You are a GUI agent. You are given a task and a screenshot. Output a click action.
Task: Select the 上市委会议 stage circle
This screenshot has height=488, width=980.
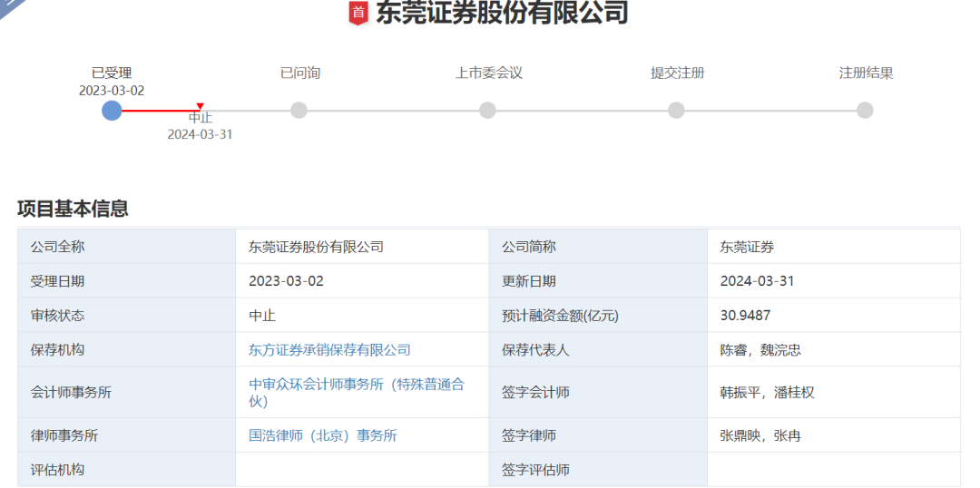487,110
